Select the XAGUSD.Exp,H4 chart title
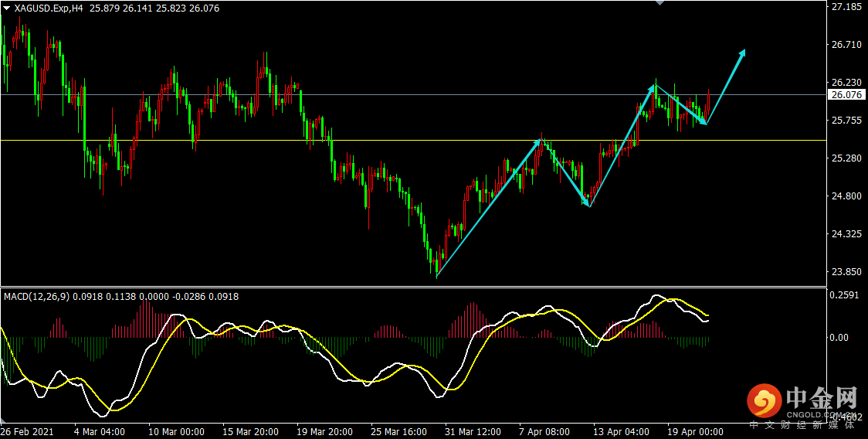This screenshot has height=439, width=868. tap(48, 9)
